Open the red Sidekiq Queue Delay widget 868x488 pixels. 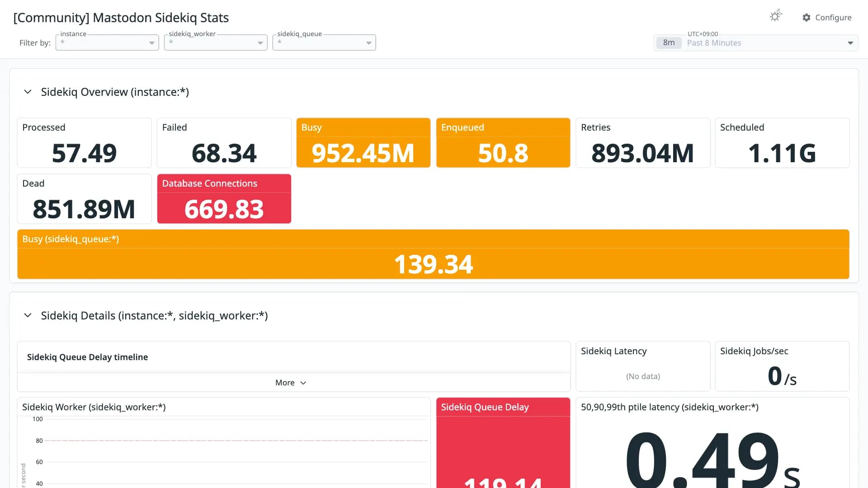pos(503,443)
